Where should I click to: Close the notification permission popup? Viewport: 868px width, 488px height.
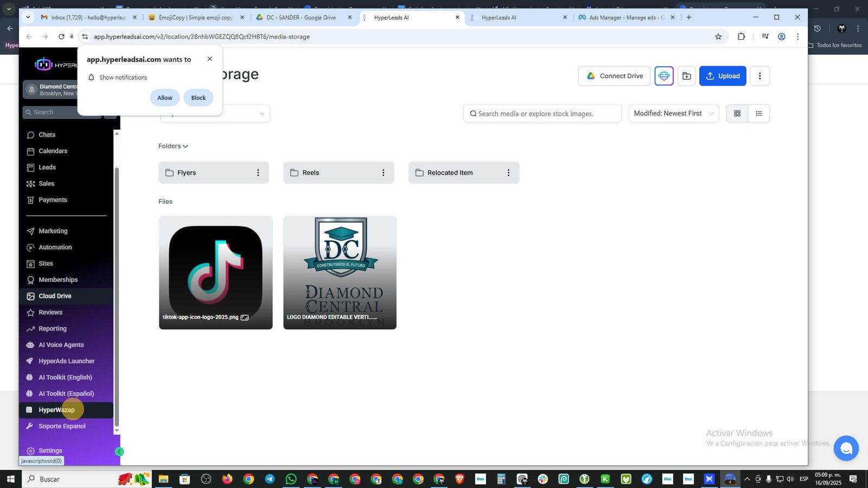pos(209,59)
